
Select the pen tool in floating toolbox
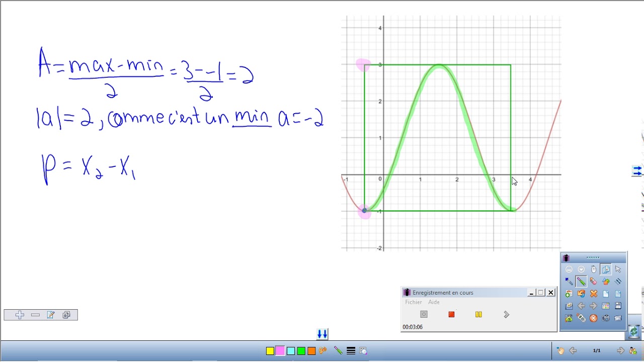coord(581,282)
